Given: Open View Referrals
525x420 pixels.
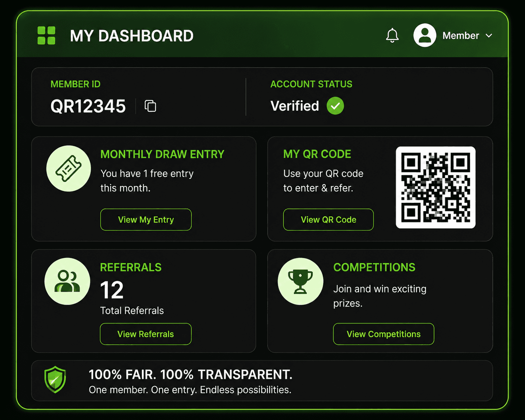Looking at the screenshot, I should pos(146,334).
